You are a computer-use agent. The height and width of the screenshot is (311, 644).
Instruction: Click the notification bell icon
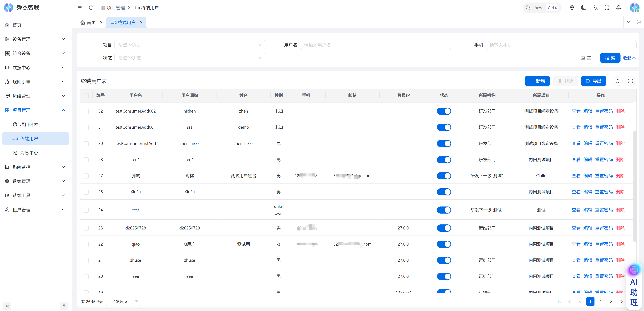click(x=618, y=8)
